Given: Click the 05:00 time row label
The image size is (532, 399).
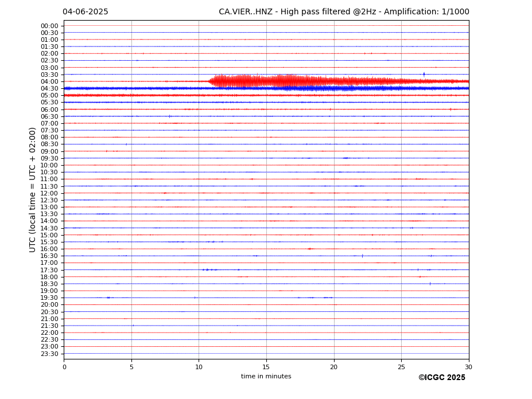Looking at the screenshot, I should tap(49, 96).
